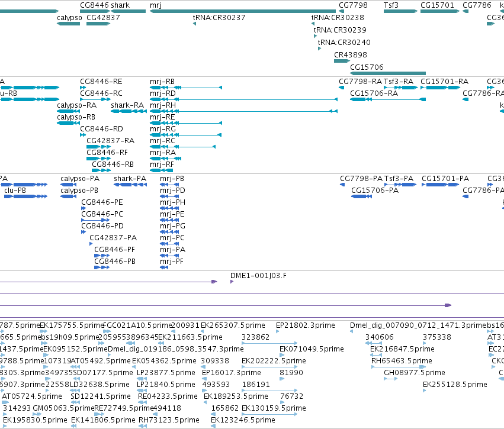Select the calypso gene glyph
The height and width of the screenshot is (429, 504).
(69, 24)
